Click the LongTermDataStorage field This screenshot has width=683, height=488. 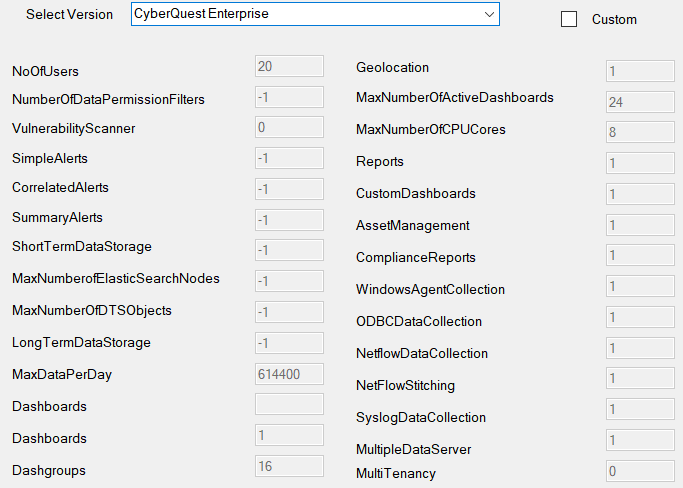tap(289, 343)
